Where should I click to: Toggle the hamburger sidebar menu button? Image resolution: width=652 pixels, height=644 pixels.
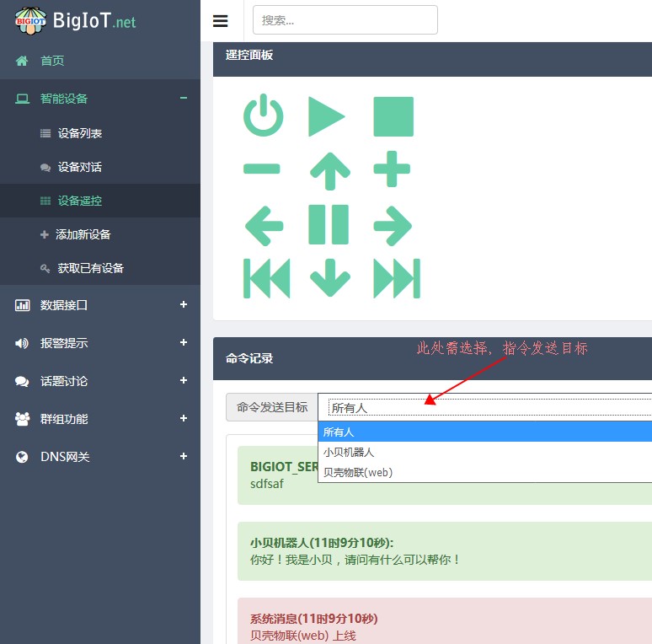click(221, 21)
